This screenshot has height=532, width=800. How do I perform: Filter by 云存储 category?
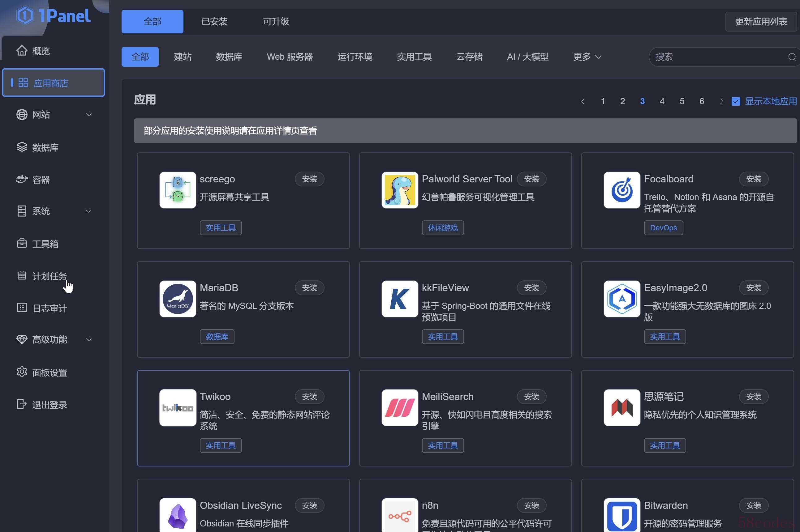point(469,57)
